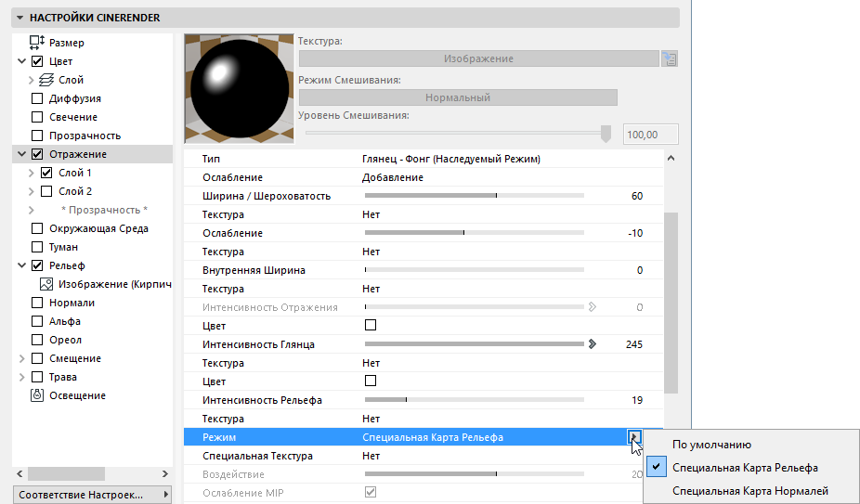
Task: Click the Тип value Глянец - Фонг
Action: click(x=450, y=159)
